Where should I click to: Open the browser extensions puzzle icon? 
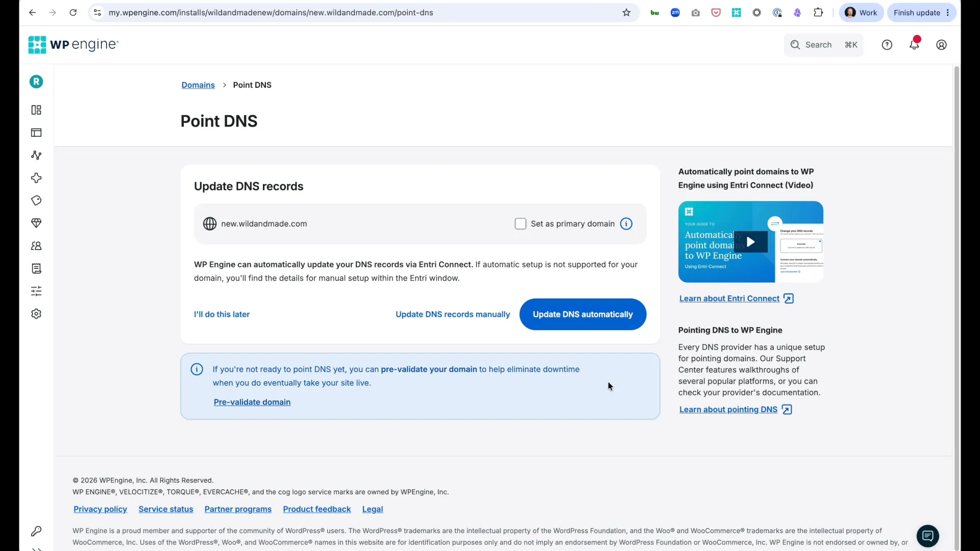click(818, 13)
